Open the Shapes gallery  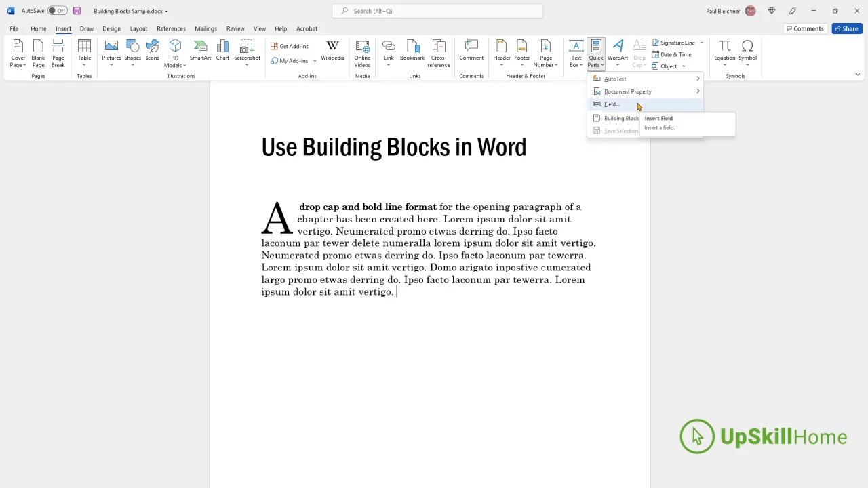point(133,54)
